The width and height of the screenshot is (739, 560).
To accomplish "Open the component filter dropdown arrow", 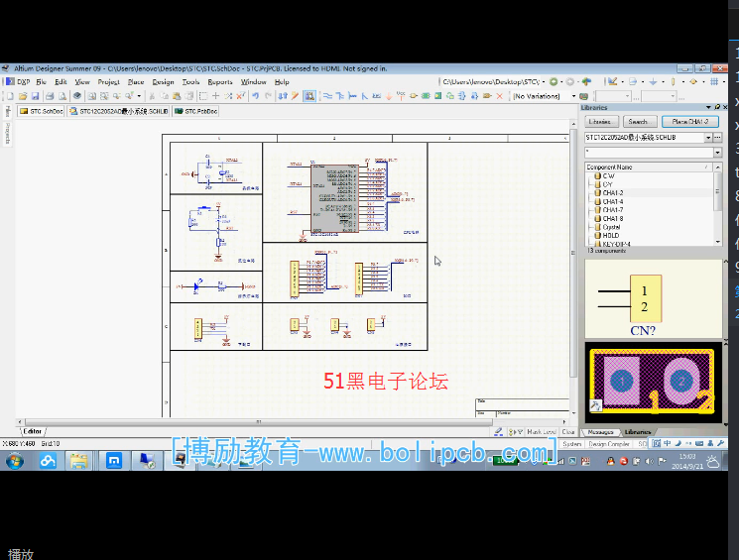I will (x=717, y=152).
